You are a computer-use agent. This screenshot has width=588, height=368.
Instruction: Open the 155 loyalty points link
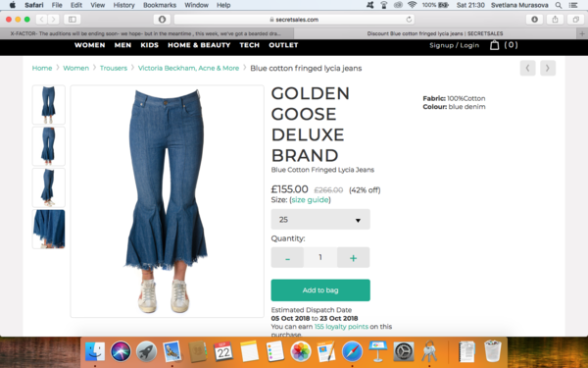click(341, 327)
